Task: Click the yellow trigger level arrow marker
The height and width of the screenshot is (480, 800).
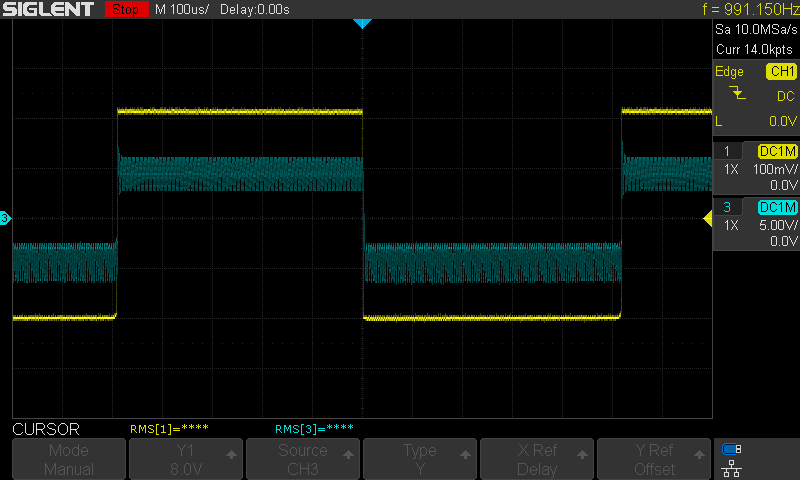Action: pos(708,219)
